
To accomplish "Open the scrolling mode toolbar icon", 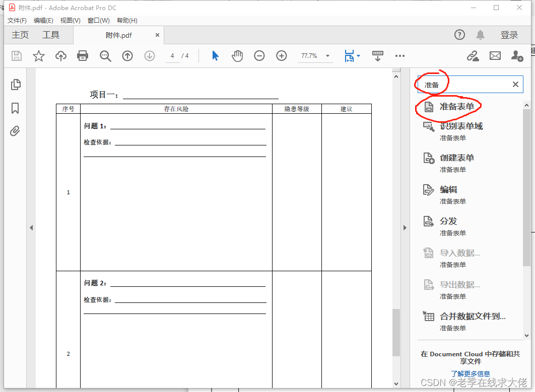I will click(378, 56).
